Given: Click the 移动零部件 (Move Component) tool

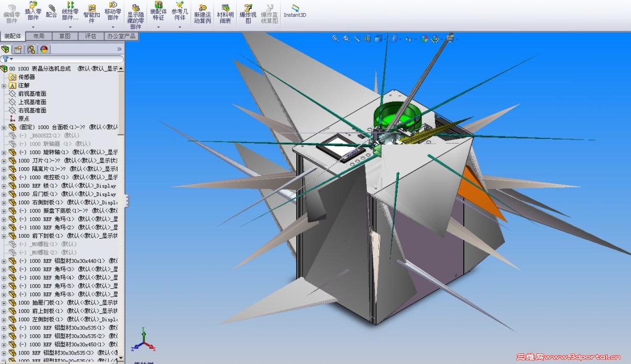Looking at the screenshot, I should pyautogui.click(x=113, y=11).
